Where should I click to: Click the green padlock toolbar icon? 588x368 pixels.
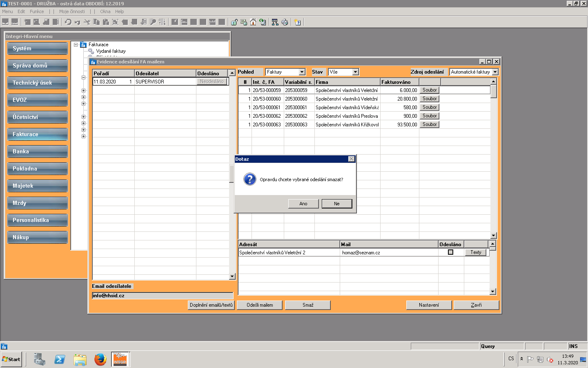234,22
